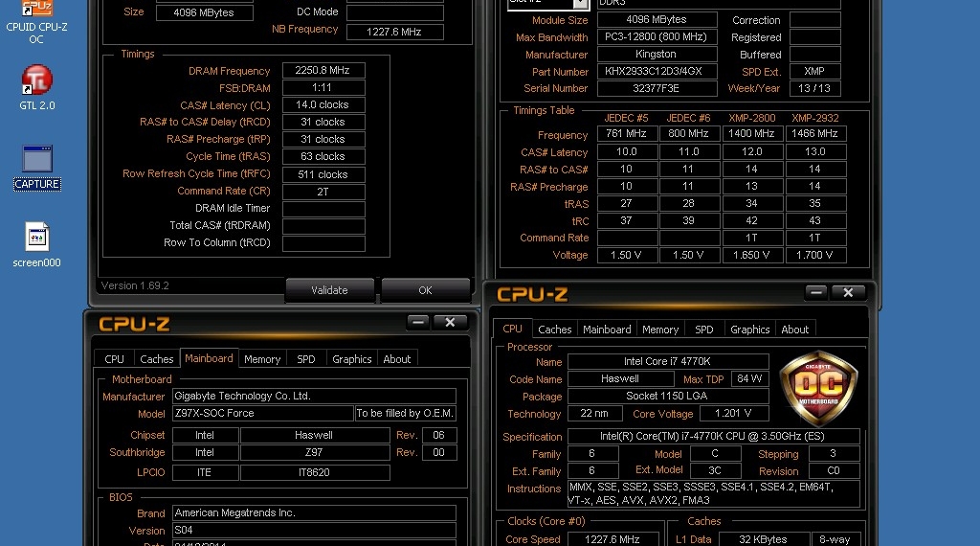Image resolution: width=980 pixels, height=546 pixels.
Task: Click the Core Voltage value 1.201 V
Action: point(734,414)
